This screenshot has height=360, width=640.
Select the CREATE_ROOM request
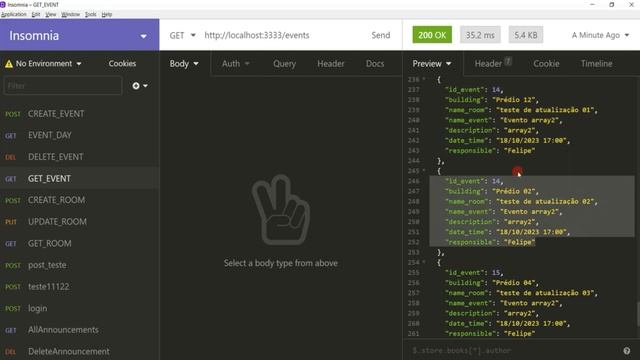coord(80,200)
